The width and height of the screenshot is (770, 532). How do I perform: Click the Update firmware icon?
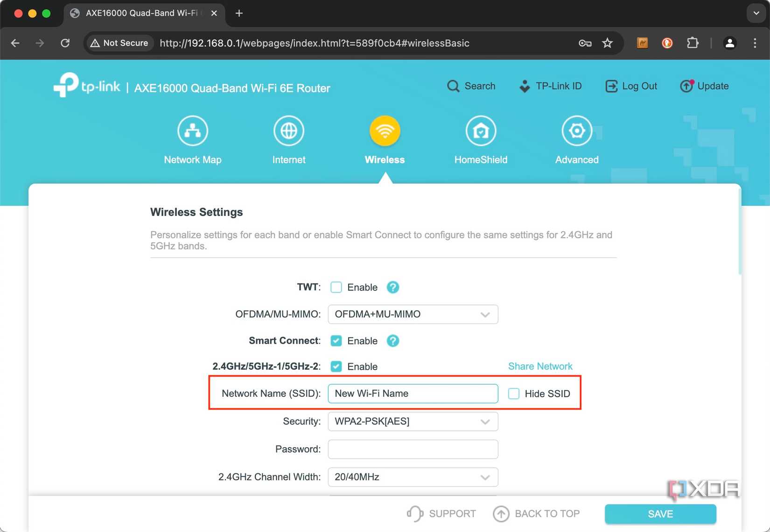pyautogui.click(x=686, y=86)
